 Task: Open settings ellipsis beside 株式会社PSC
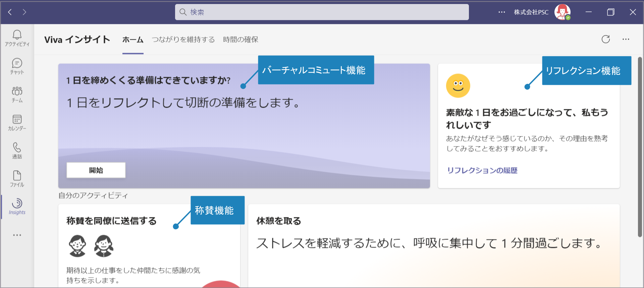click(502, 12)
